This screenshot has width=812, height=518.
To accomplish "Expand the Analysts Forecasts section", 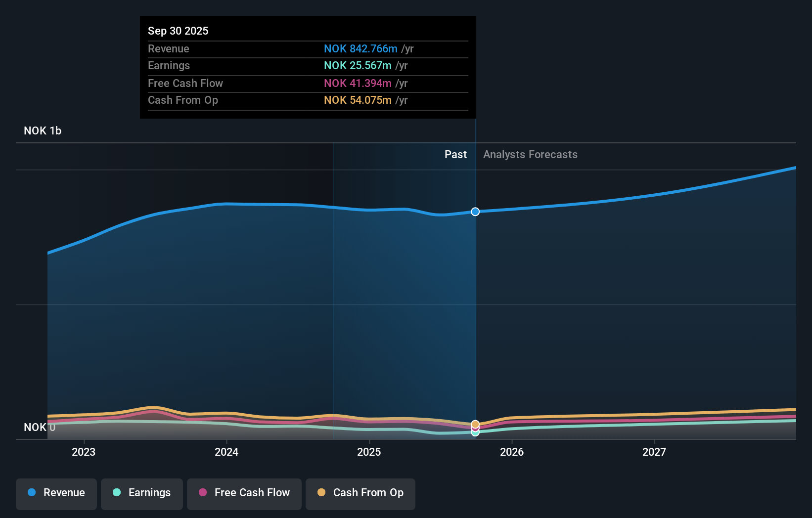I will click(530, 154).
